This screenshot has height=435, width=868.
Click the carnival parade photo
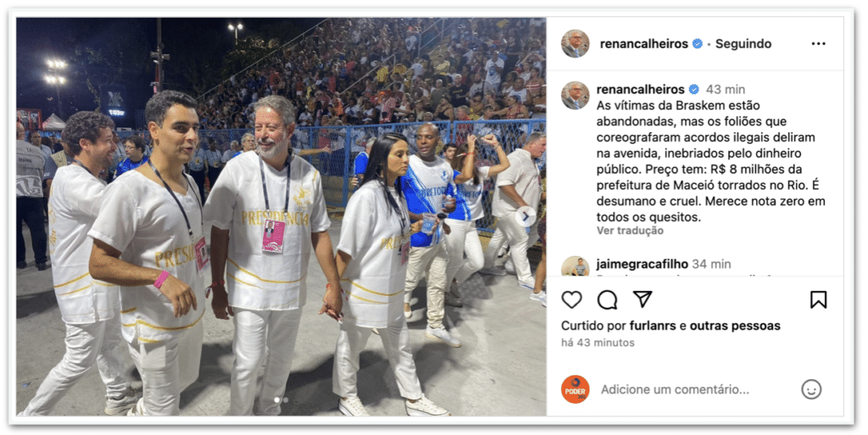pyautogui.click(x=281, y=217)
